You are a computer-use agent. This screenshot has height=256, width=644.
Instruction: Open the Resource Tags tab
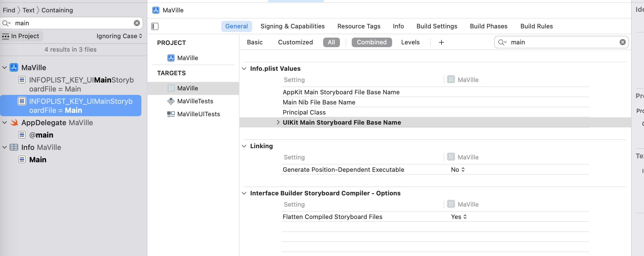[359, 26]
